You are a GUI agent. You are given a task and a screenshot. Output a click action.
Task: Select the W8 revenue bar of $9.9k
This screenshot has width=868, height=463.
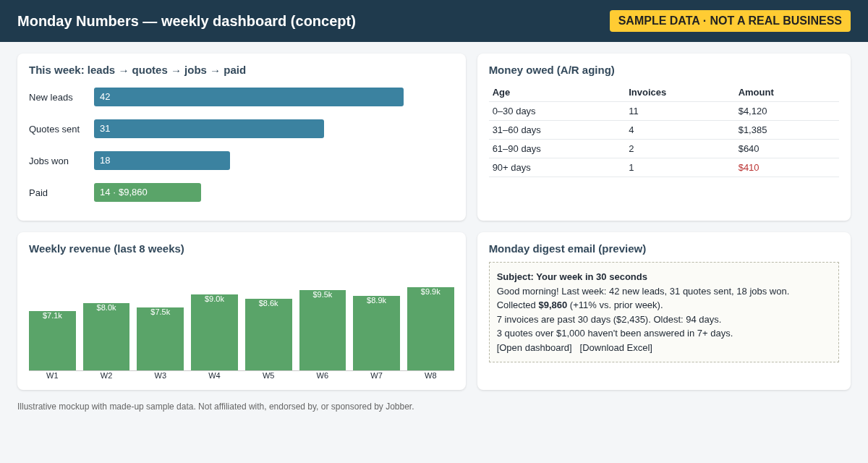430,329
